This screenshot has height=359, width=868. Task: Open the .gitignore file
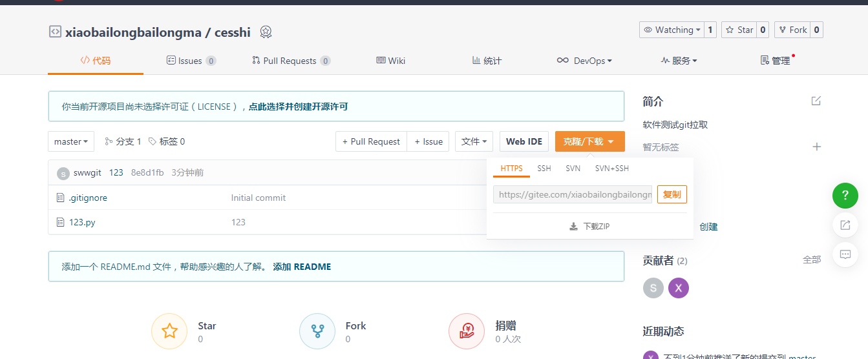coord(88,198)
